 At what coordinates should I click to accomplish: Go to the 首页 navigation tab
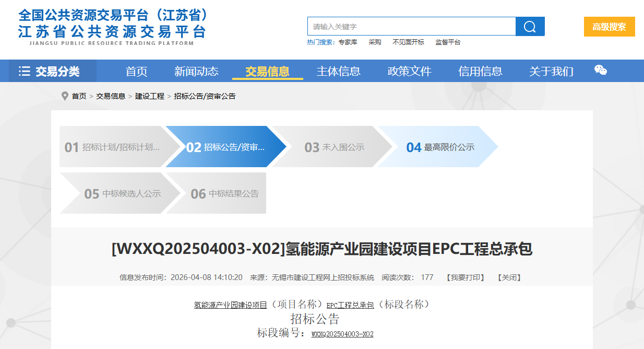137,72
